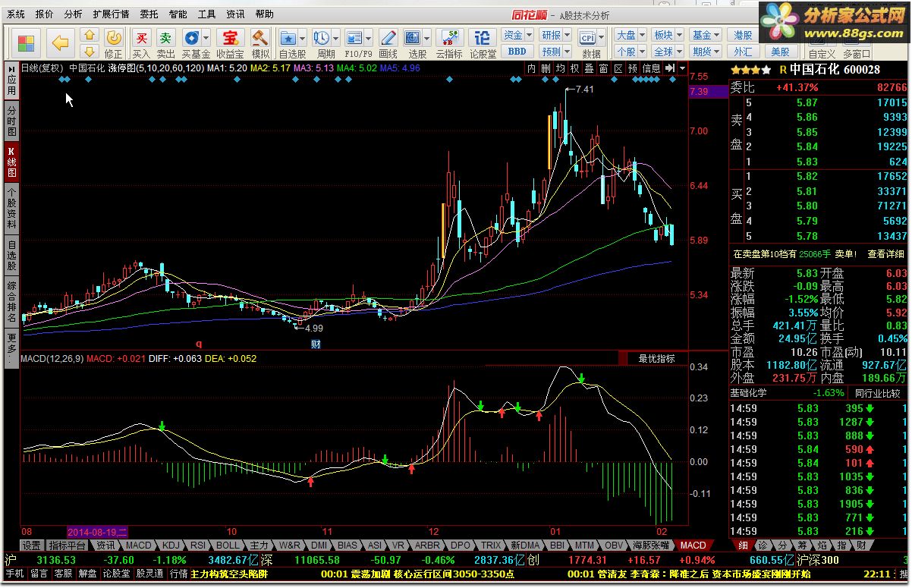Expand the 买基金 dropdown arrow
912x588 pixels.
[x=206, y=38]
